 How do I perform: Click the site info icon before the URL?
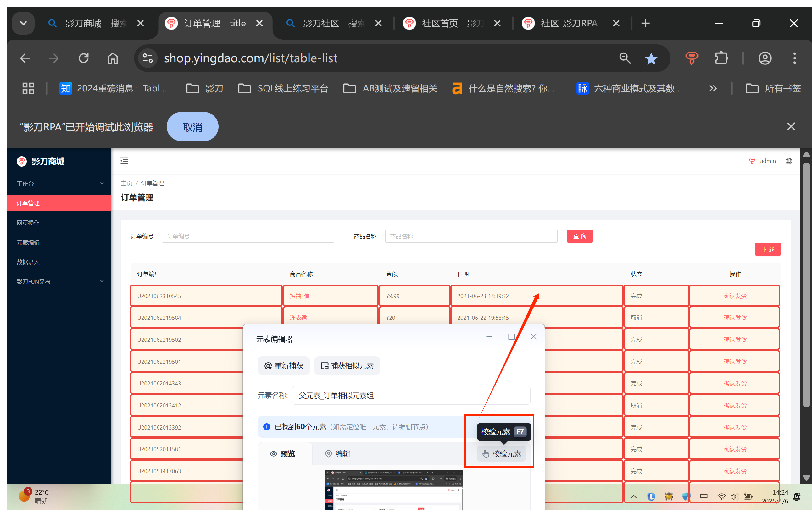coord(148,58)
